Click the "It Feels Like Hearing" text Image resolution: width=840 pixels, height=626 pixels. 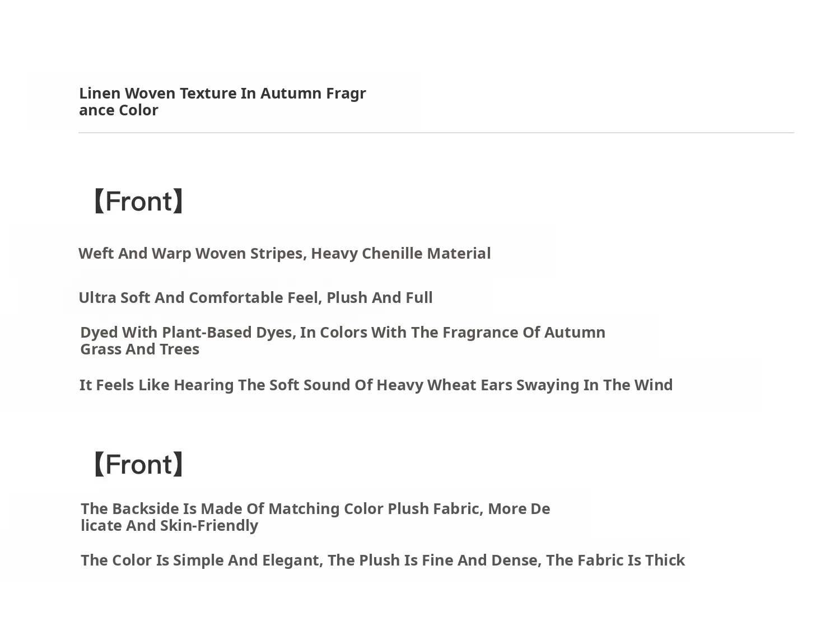(156, 385)
